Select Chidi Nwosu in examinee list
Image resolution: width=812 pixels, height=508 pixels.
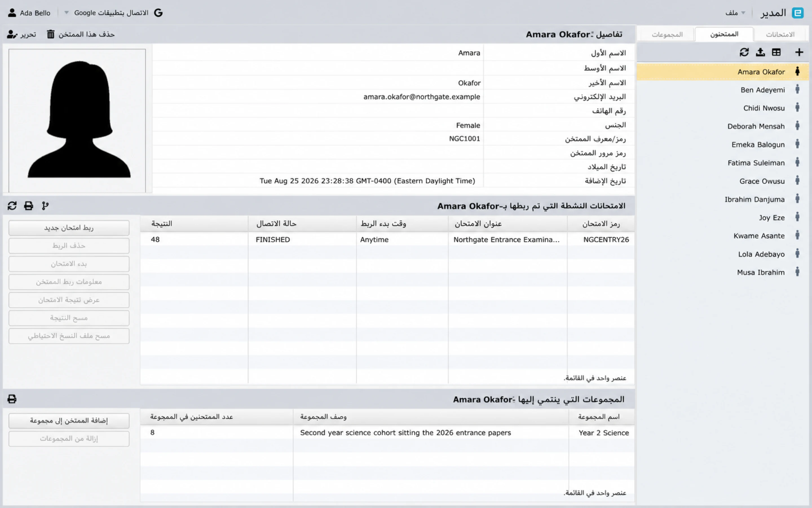723,108
